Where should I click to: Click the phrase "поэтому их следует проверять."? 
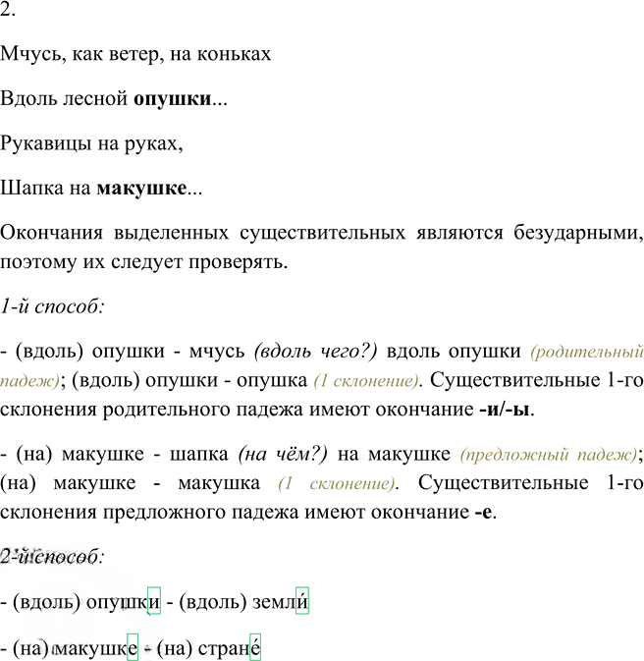pyautogui.click(x=143, y=262)
